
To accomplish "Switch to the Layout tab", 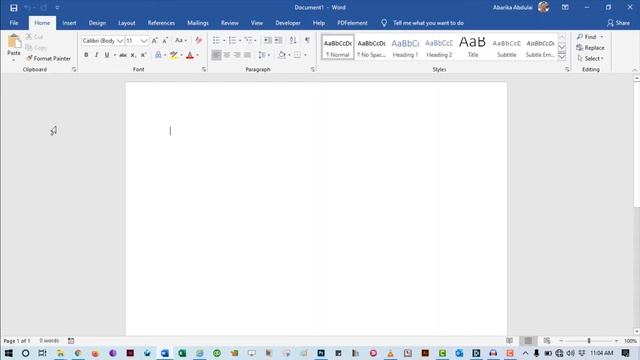I will (x=127, y=23).
